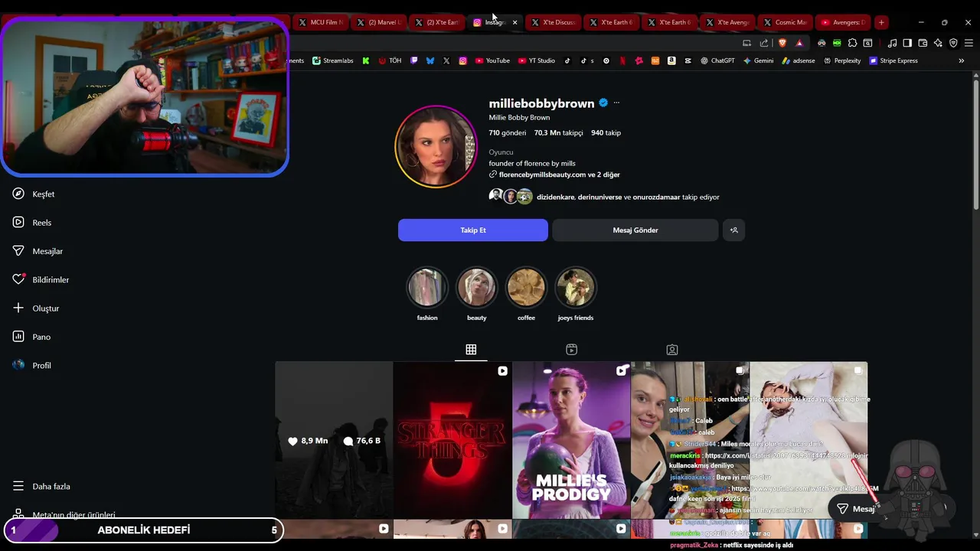
Task: Open the Stranger Things 5 post
Action: pos(452,440)
